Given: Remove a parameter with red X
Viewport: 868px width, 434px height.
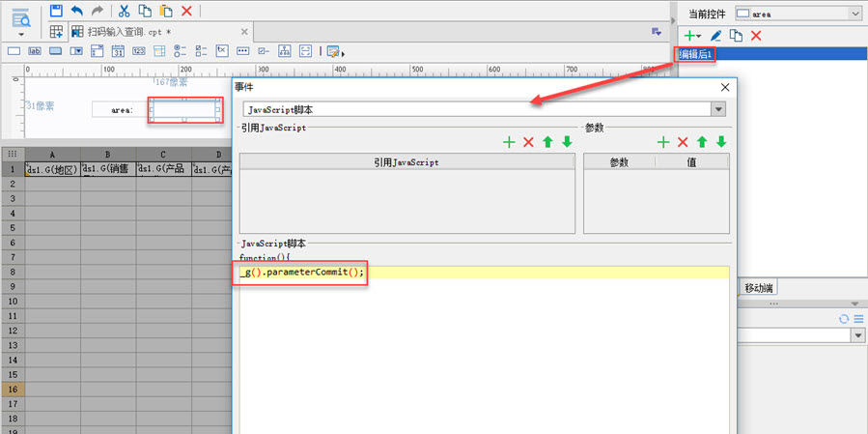Looking at the screenshot, I should [x=683, y=142].
